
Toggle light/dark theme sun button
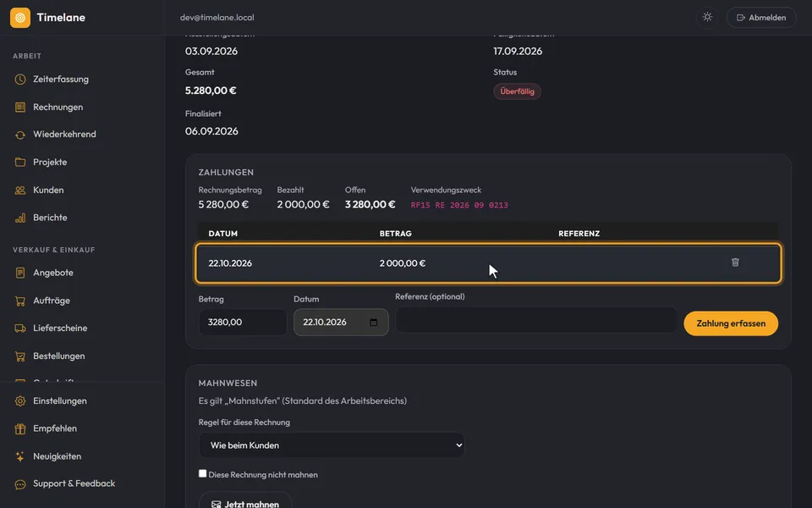tap(707, 17)
